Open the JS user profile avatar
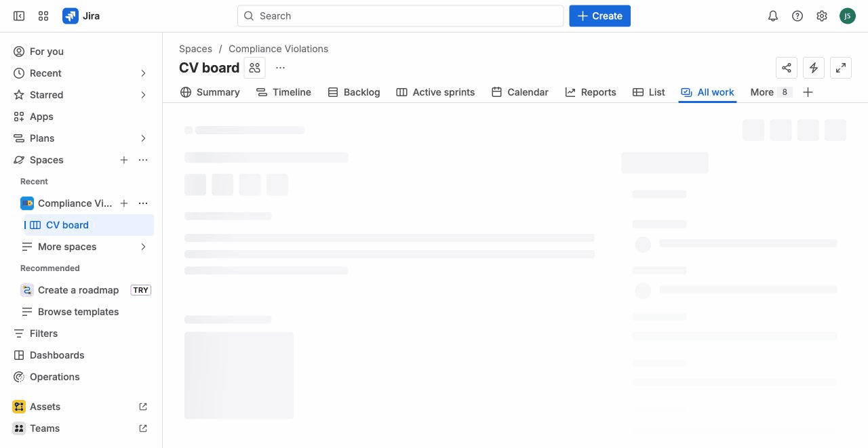This screenshot has height=448, width=868. (848, 16)
